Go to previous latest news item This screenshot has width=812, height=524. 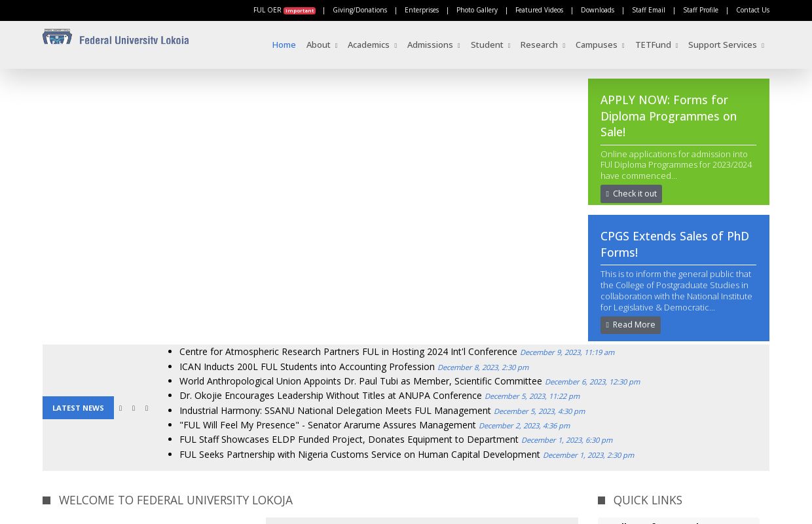click(x=120, y=408)
